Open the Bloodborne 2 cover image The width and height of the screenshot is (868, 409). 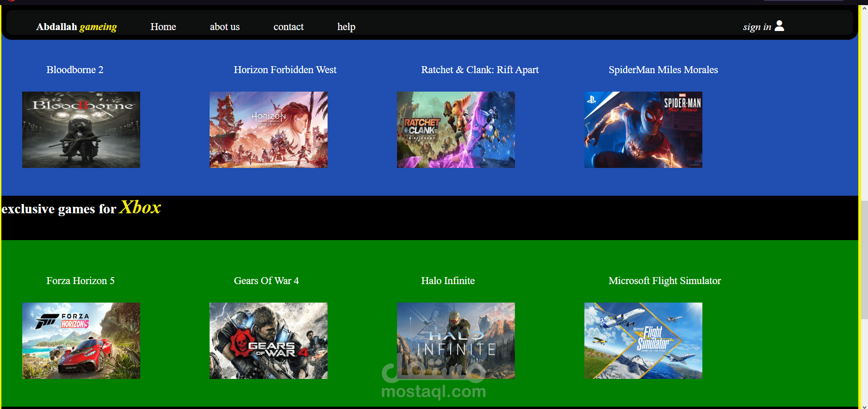pos(81,130)
